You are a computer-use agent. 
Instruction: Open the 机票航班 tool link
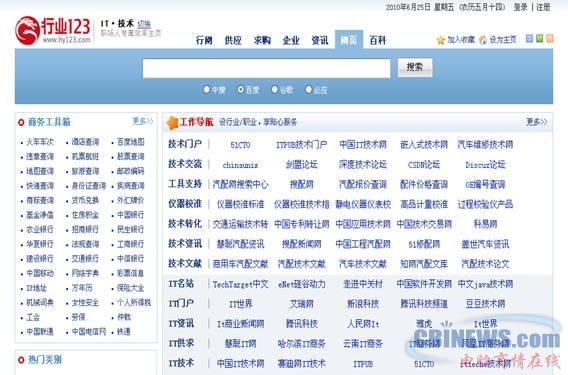point(85,157)
